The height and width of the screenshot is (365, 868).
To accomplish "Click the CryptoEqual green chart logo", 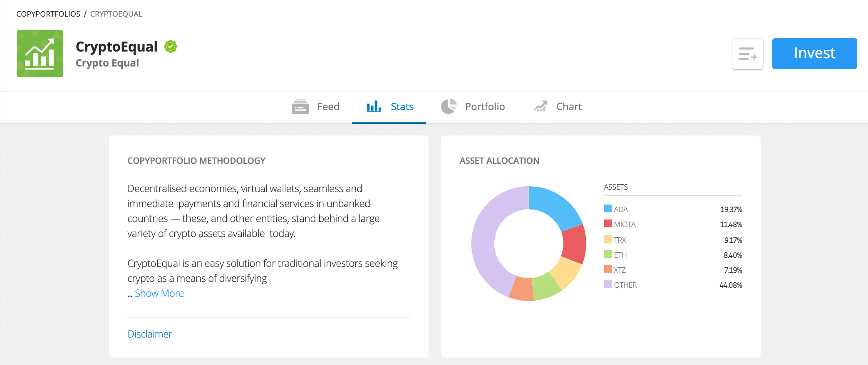I will [x=40, y=54].
